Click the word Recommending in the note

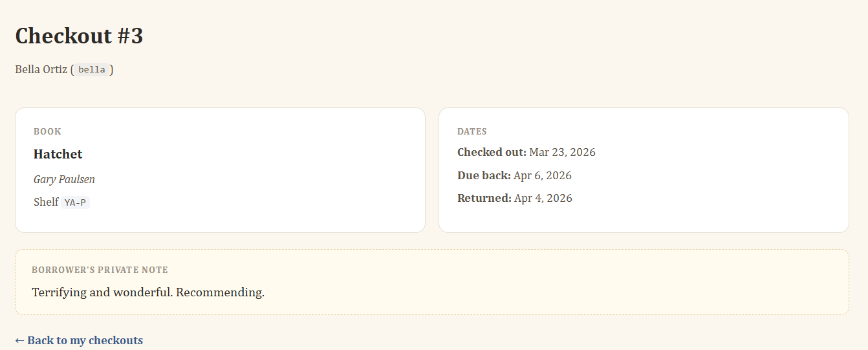pos(220,292)
